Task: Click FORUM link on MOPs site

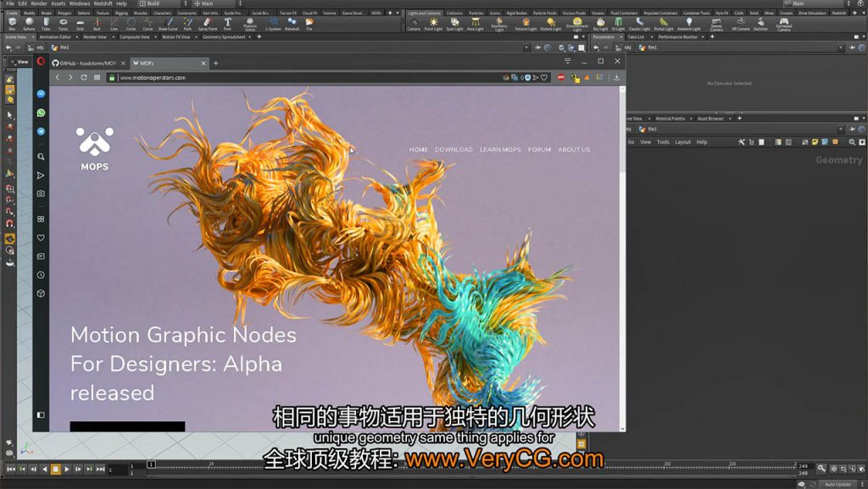Action: pyautogui.click(x=539, y=149)
